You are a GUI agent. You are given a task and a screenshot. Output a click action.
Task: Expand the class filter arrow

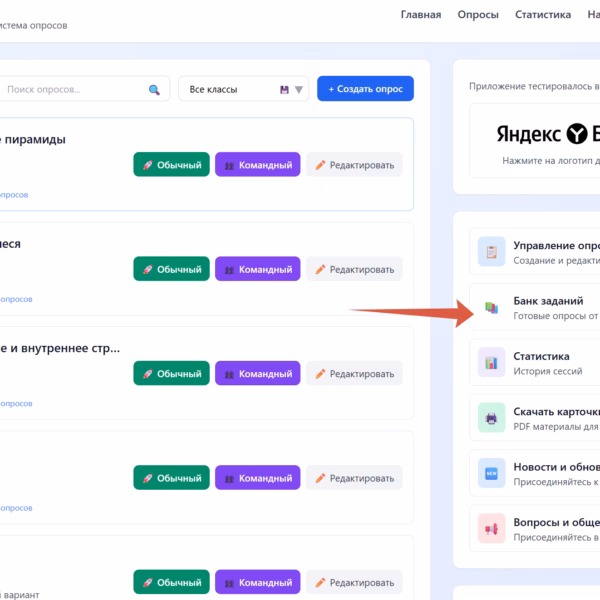pos(299,90)
